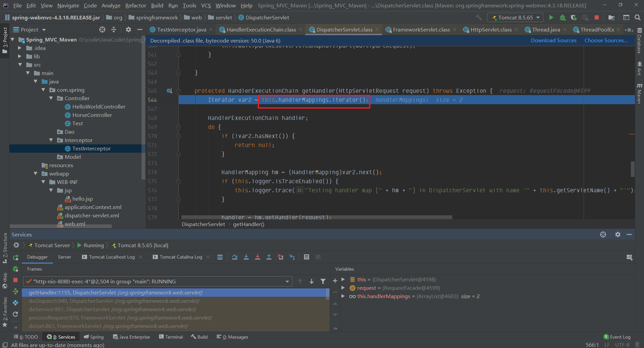Toggle the Maven tool window sidebar button
The width and height of the screenshot is (644, 348).
click(639, 94)
